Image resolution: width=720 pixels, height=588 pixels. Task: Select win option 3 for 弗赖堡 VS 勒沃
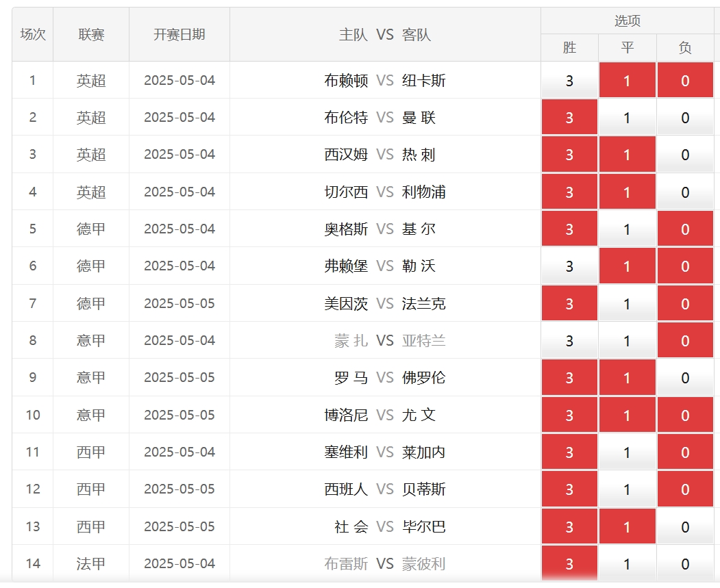569,266
